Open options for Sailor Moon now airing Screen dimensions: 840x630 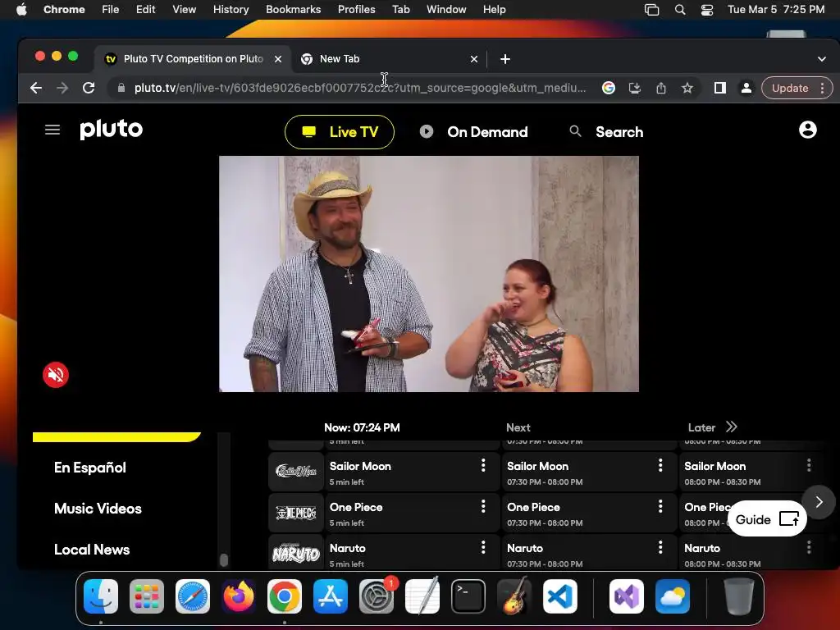483,465
